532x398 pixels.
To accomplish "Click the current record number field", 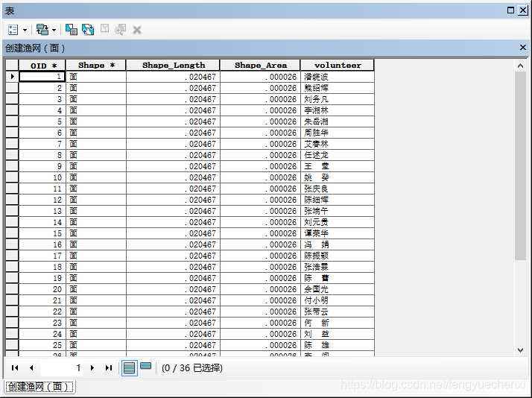I will coord(62,367).
